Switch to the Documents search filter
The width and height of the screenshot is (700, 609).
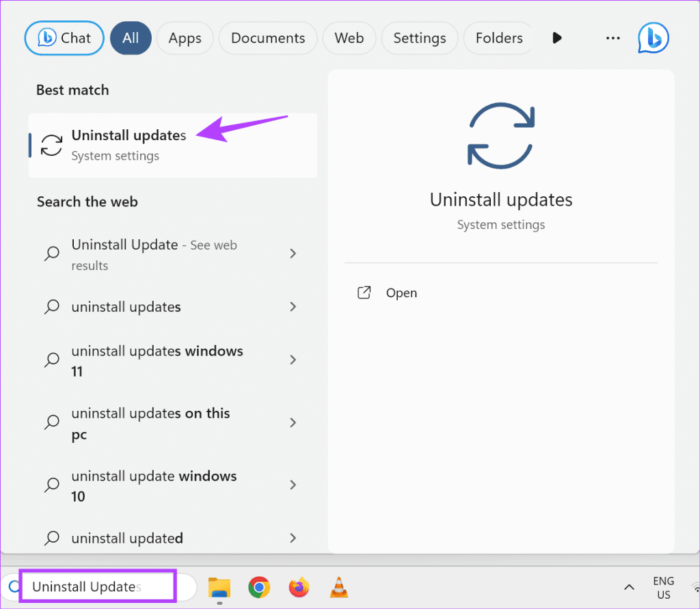coord(267,38)
